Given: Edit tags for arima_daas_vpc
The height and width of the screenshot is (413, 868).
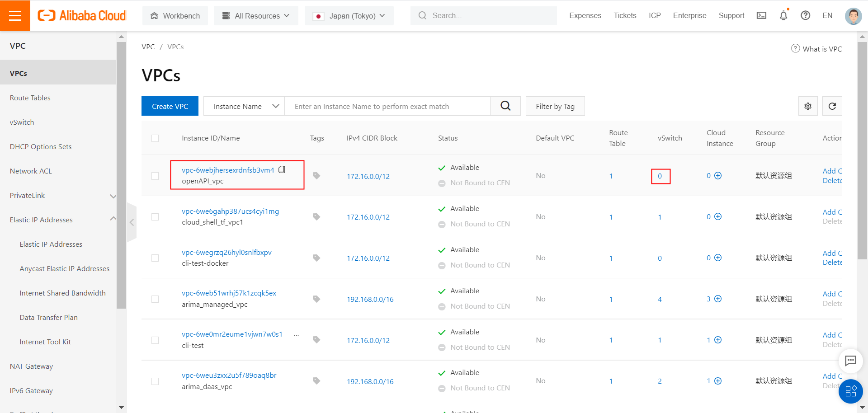Looking at the screenshot, I should (x=316, y=381).
